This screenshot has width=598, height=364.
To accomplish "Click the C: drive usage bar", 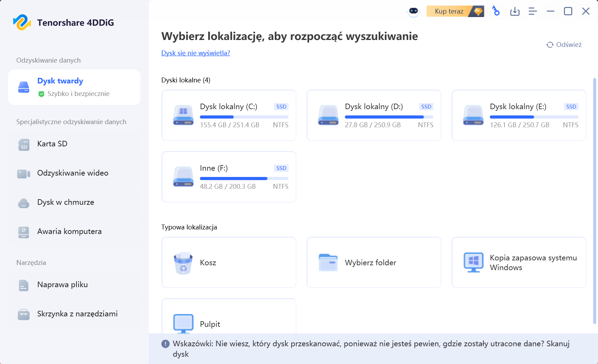I will coord(244,117).
